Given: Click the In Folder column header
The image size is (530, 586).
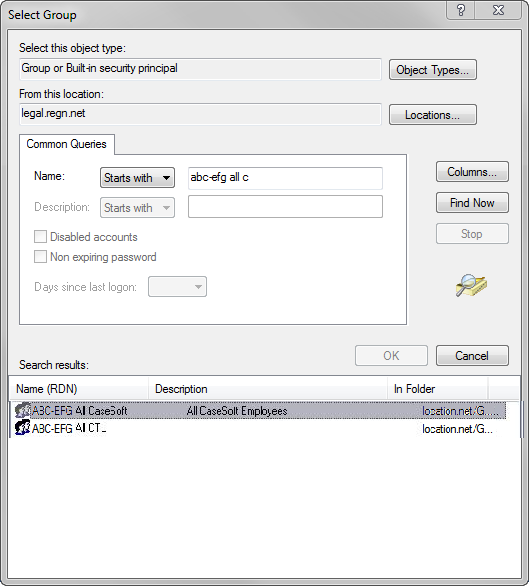Looking at the screenshot, I should point(437,389).
